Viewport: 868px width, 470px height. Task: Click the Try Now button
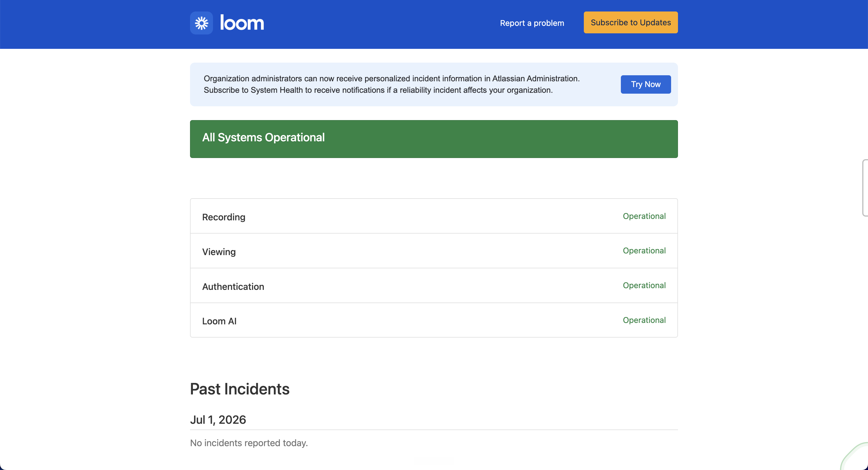646,84
